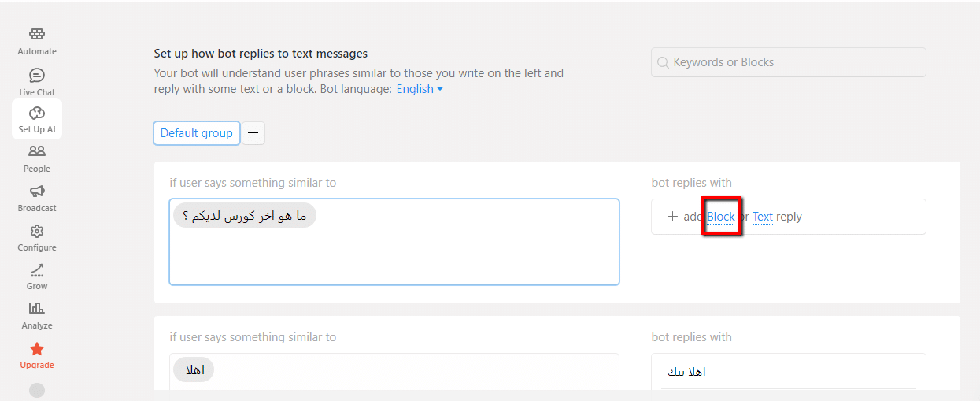Add a new group with plus button
This screenshot has height=401, width=980.
tap(253, 133)
